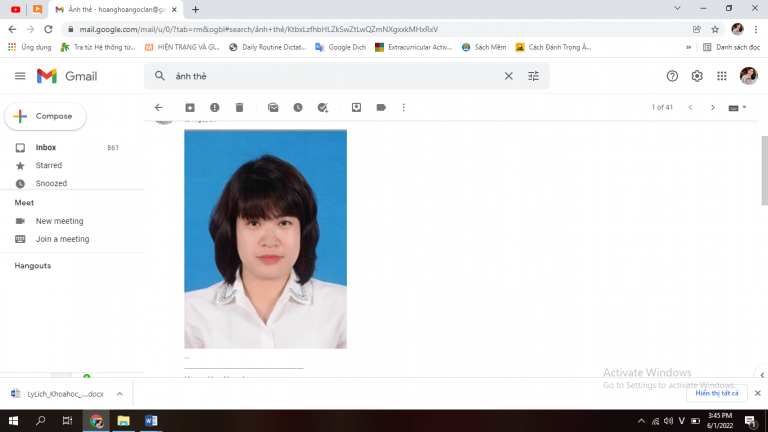The height and width of the screenshot is (432, 768).
Task: Click the portrait photo attachment
Action: pyautogui.click(x=265, y=238)
